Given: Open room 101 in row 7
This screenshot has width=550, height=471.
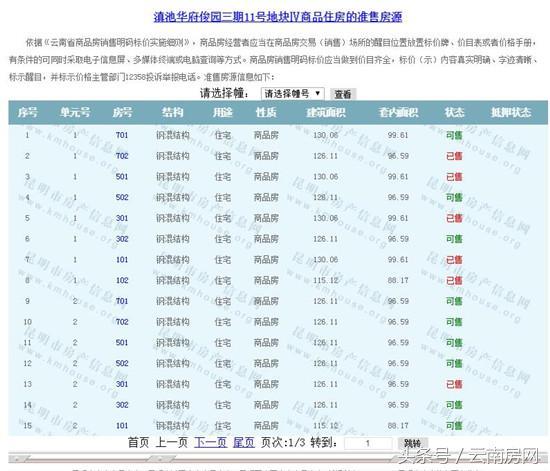Looking at the screenshot, I should pyautogui.click(x=122, y=260).
